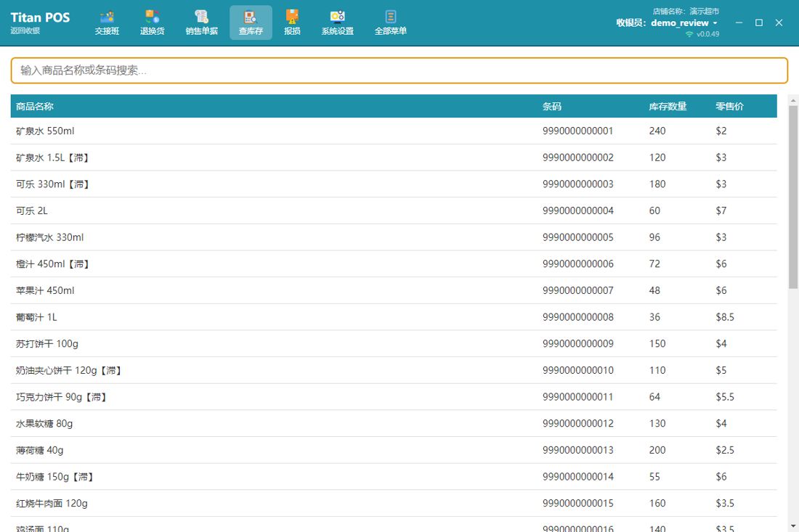Select the 薄荷糖 40g row
Screen dimensions: 799x532
point(394,450)
